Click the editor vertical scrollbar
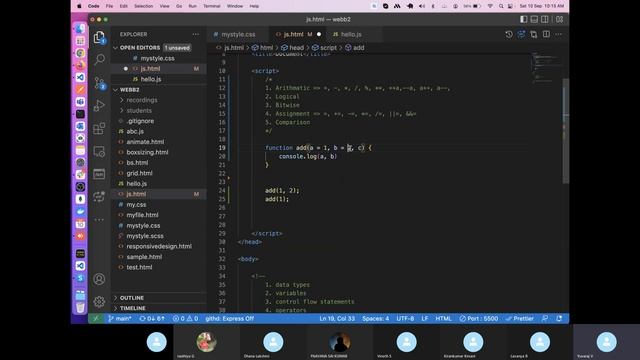 coord(566,131)
